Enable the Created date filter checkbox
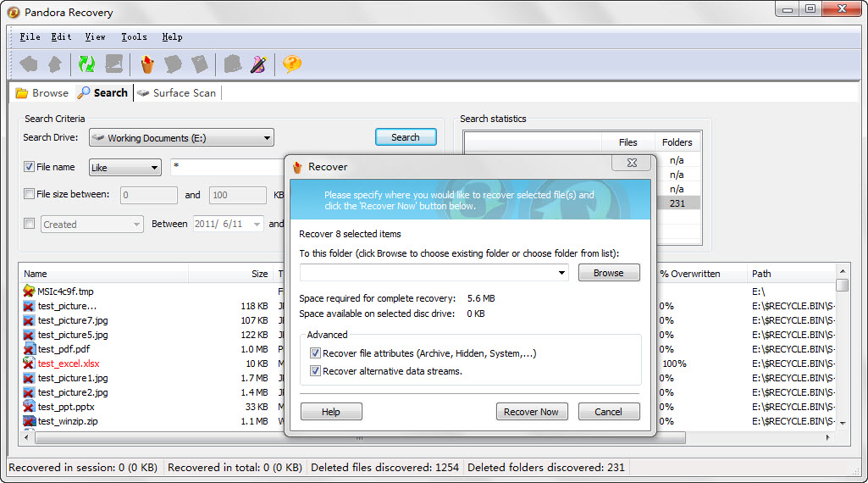The height and width of the screenshot is (483, 868). pos(30,223)
